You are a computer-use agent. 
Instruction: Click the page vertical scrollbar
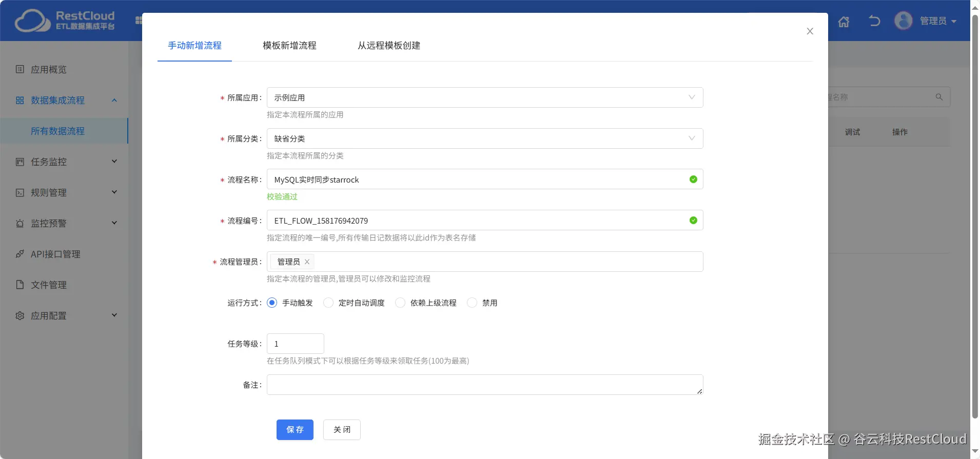[975, 215]
